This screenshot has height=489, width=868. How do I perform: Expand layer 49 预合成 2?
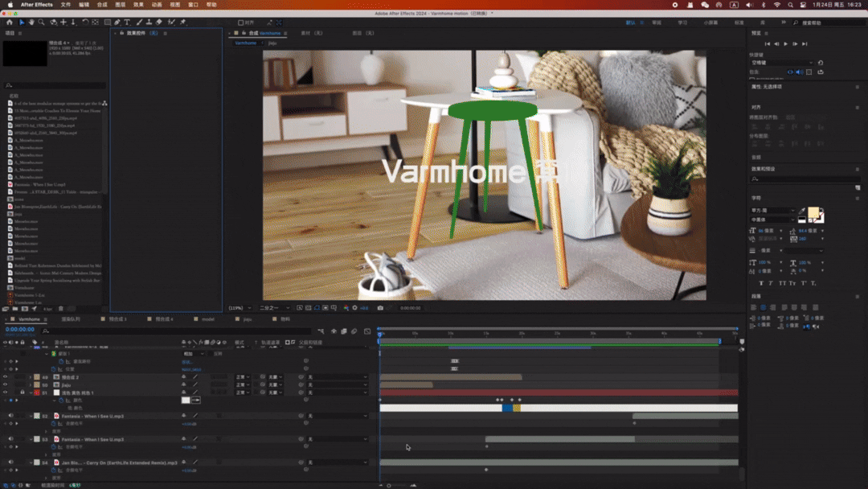click(31, 377)
